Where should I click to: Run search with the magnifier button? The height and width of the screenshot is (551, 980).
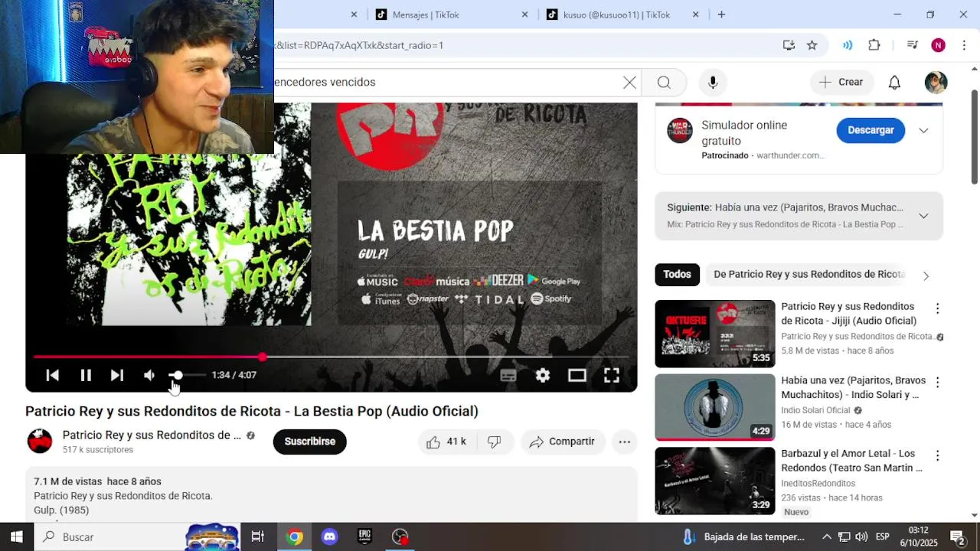[x=664, y=82]
